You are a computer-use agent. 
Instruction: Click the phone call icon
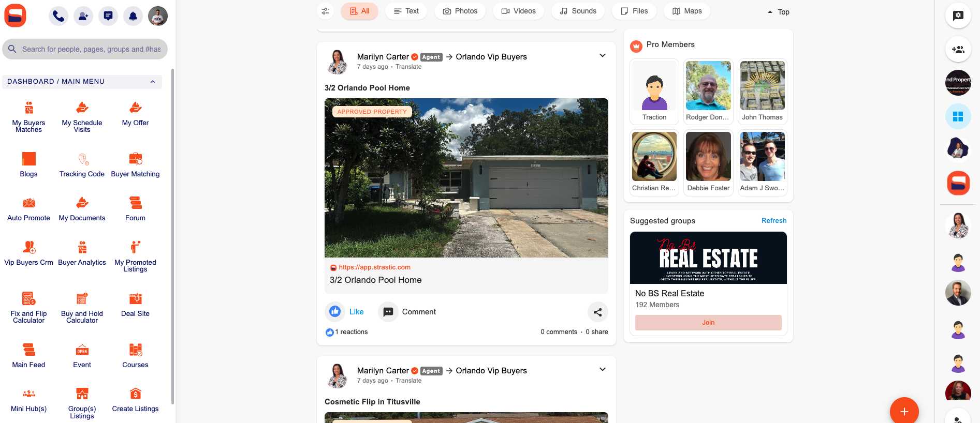coord(58,16)
